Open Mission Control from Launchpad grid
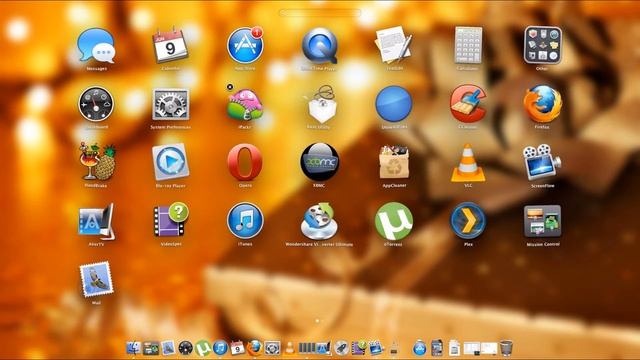 (542, 221)
